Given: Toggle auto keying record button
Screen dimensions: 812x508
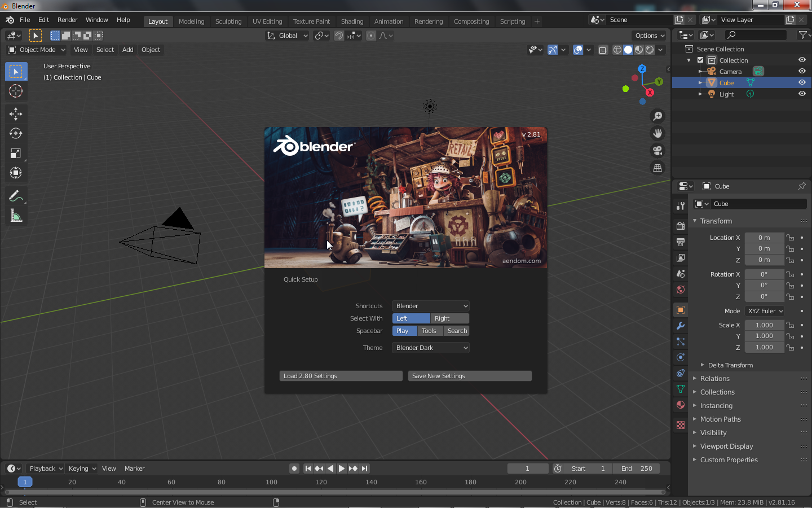Looking at the screenshot, I should 294,468.
